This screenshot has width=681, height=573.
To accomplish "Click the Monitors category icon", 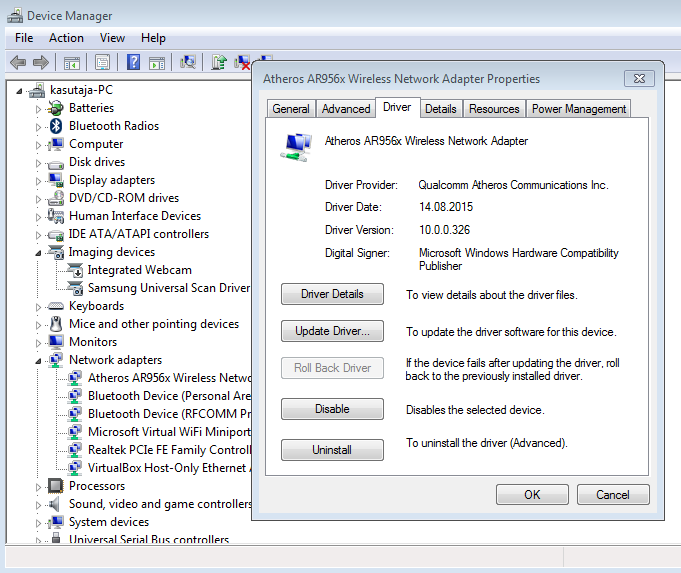I will [56, 342].
